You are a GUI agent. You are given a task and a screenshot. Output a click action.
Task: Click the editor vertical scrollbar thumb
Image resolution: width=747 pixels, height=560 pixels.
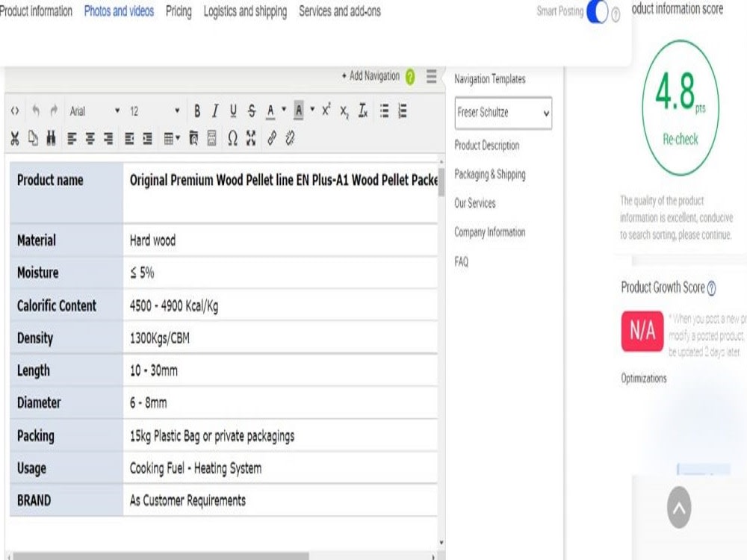point(441,181)
